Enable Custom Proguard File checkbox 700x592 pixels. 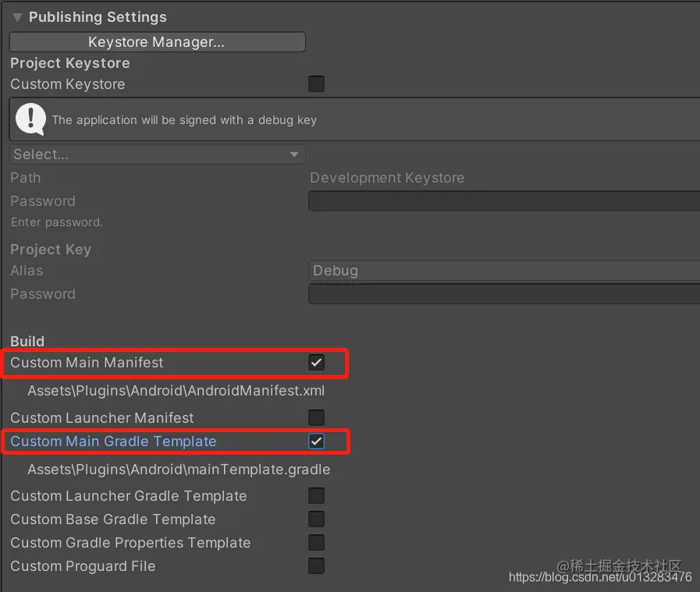point(316,565)
